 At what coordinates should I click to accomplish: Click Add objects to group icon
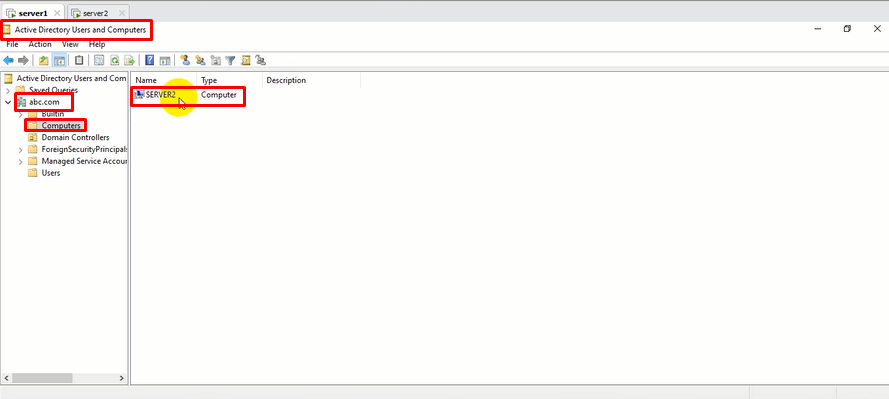click(261, 60)
